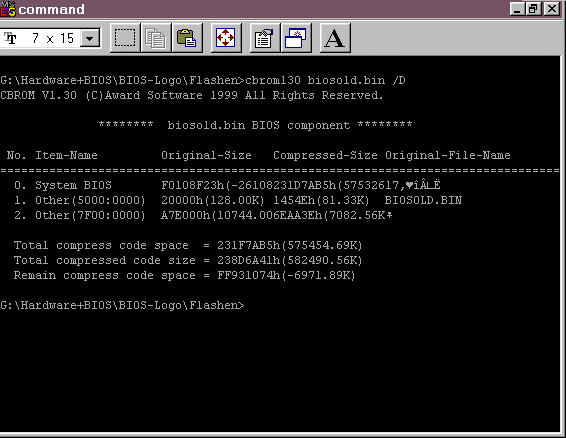The image size is (566, 438).
Task: Click the 'Other(7F00:0000)' row name
Action: 90,216
